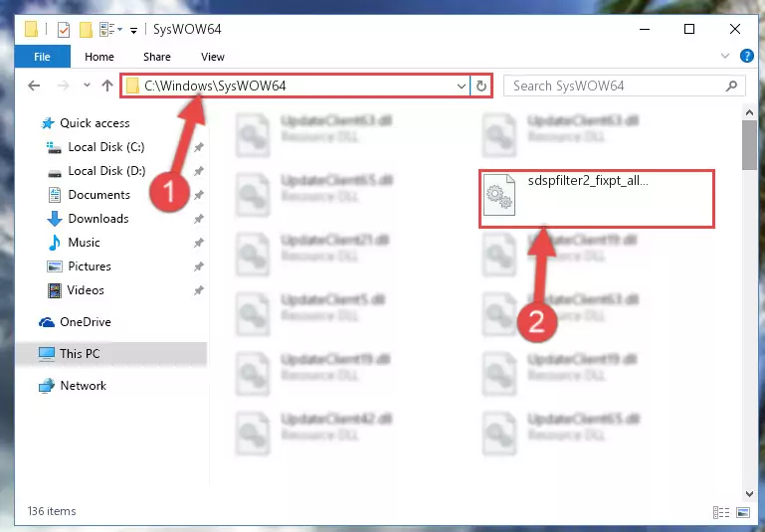
Task: Click the pin icon beside Music
Action: tap(199, 243)
